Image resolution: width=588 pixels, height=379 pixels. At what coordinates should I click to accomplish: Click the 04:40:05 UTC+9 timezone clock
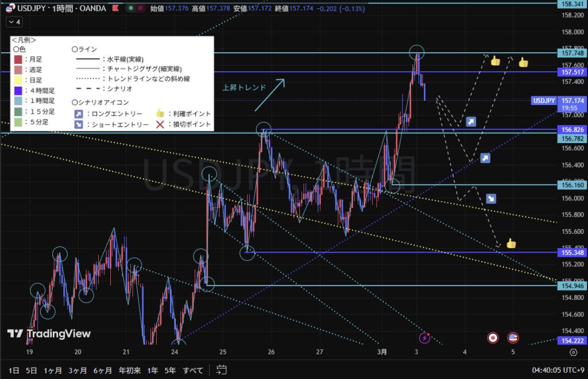click(x=558, y=370)
